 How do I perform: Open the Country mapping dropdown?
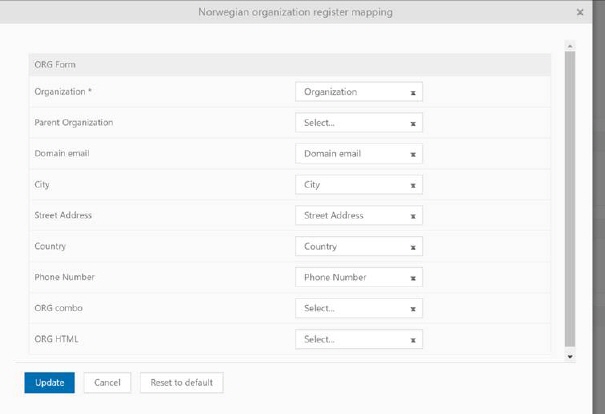pos(350,247)
